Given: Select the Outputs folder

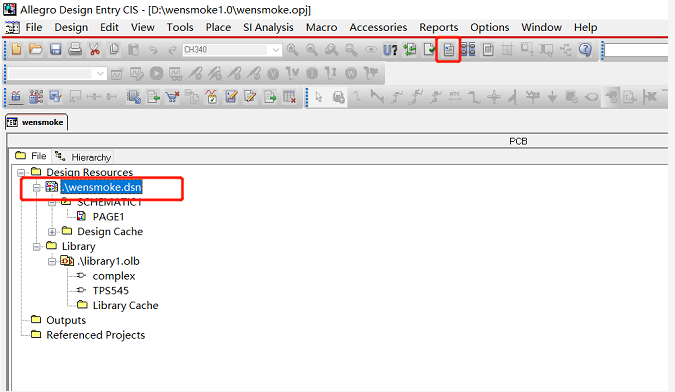Looking at the screenshot, I should [66, 320].
